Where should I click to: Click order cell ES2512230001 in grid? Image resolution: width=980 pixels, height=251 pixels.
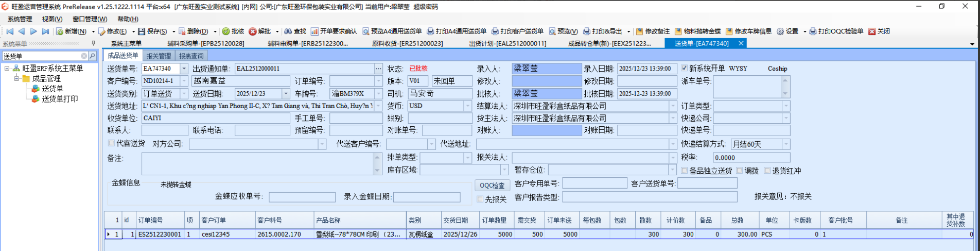160,234
